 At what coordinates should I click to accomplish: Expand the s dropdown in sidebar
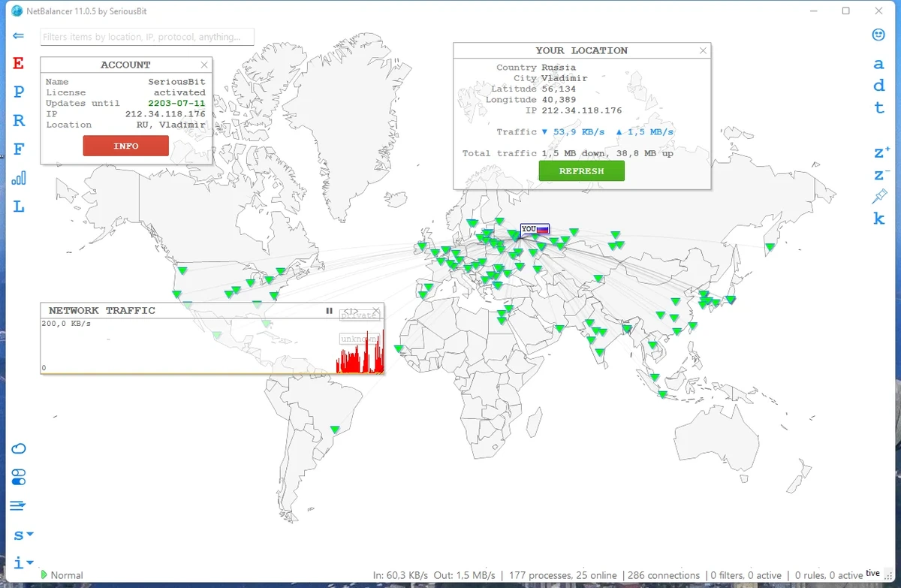click(23, 535)
